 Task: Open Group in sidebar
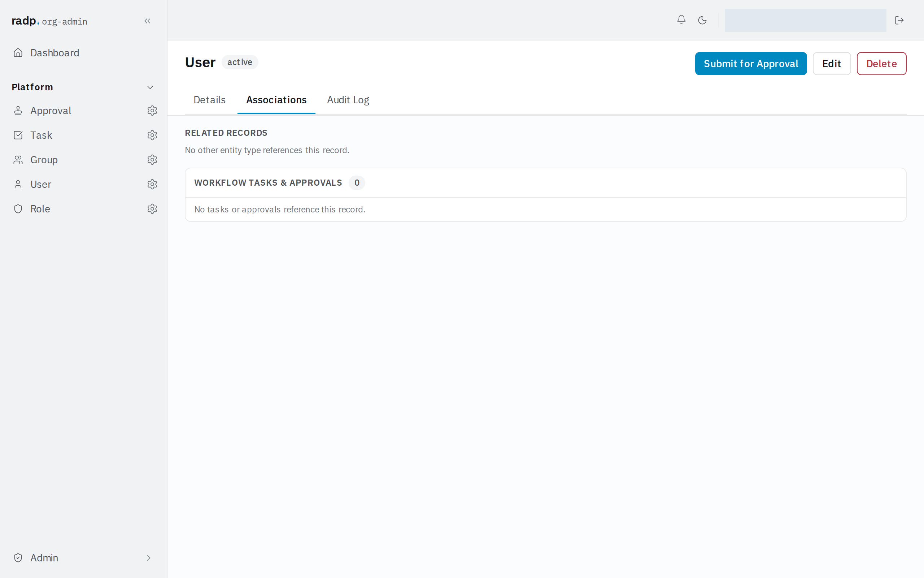44,159
